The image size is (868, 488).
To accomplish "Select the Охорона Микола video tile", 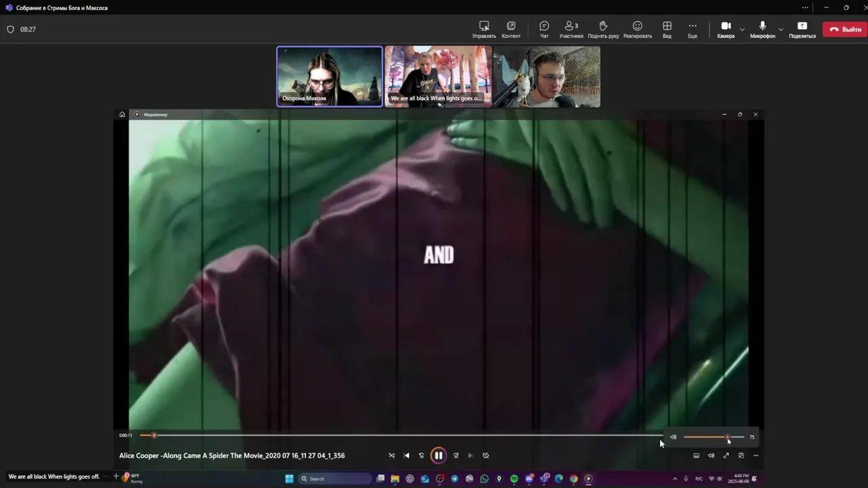I will (330, 77).
